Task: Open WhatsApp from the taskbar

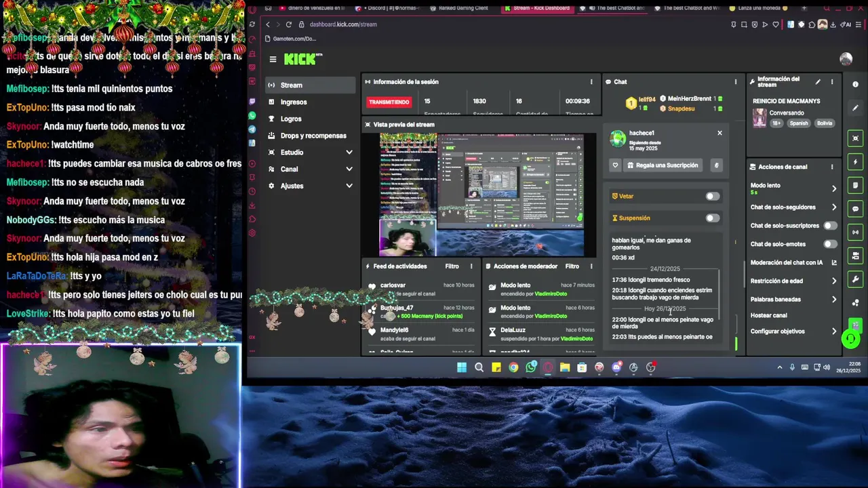Action: [531, 367]
